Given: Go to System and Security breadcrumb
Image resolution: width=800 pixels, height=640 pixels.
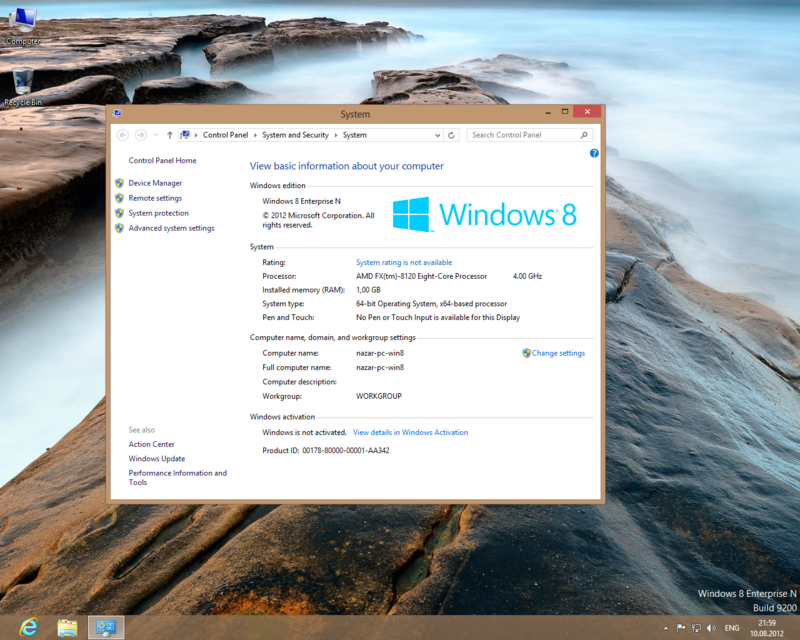Looking at the screenshot, I should pyautogui.click(x=295, y=135).
